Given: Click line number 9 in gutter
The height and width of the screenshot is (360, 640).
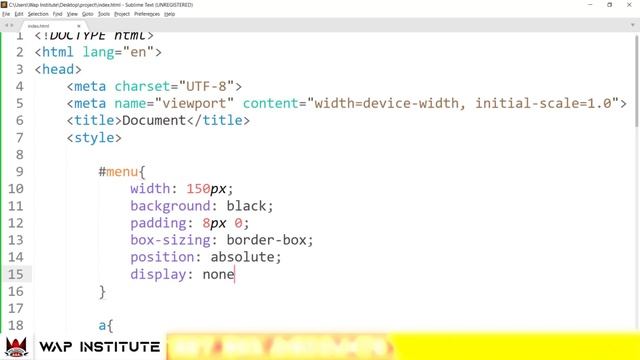Looking at the screenshot, I should 19,171.
